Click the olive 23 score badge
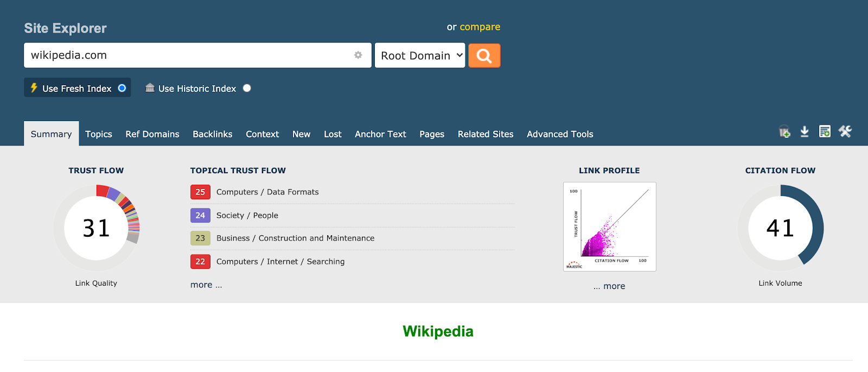Image resolution: width=868 pixels, height=372 pixels. [200, 238]
